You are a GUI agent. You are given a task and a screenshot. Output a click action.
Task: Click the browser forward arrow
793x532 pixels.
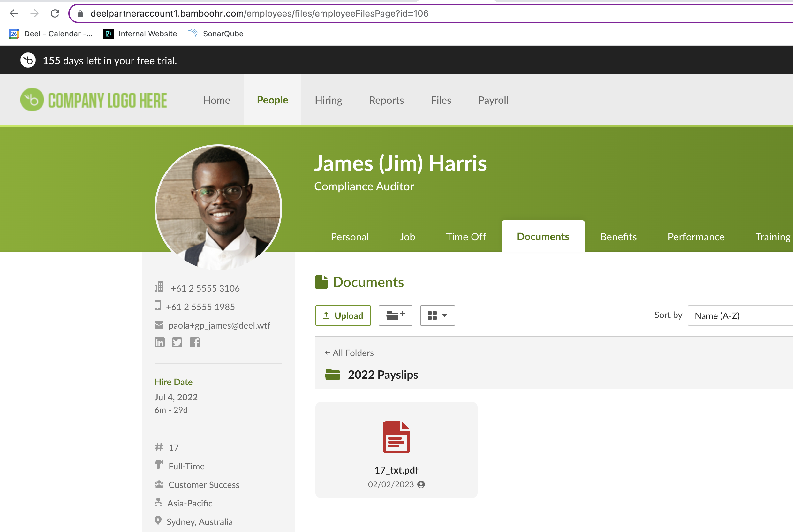(34, 13)
